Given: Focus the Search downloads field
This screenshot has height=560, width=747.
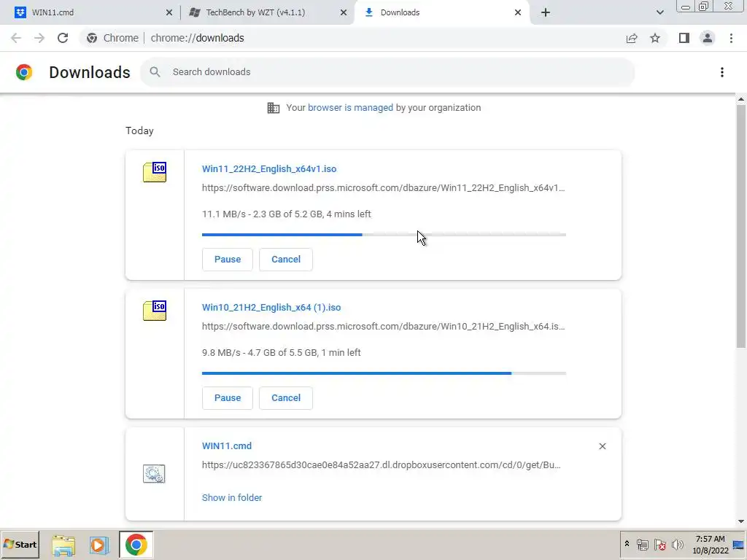Looking at the screenshot, I should point(387,72).
